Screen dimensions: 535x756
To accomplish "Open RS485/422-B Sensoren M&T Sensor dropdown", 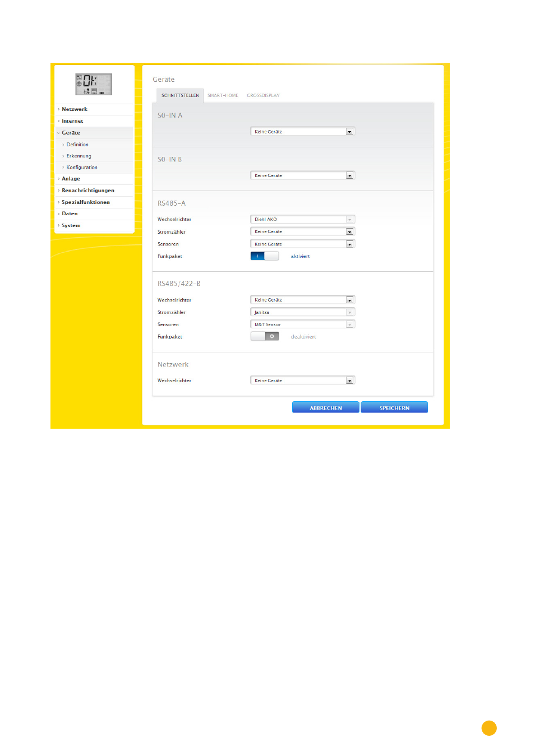I will point(302,324).
